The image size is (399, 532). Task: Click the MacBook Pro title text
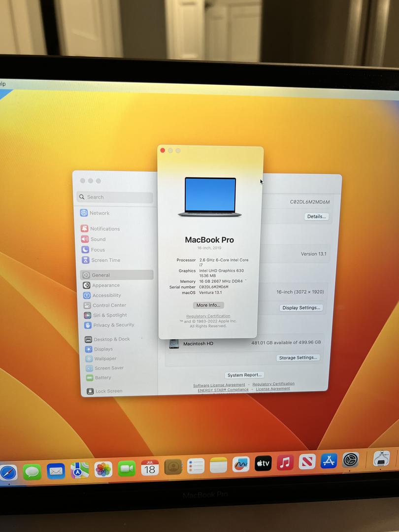[209, 240]
